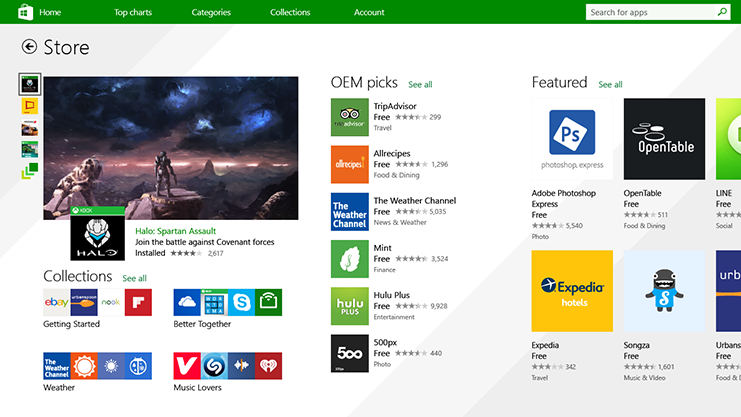741x417 pixels.
Task: Open the Account menu item
Action: click(369, 12)
